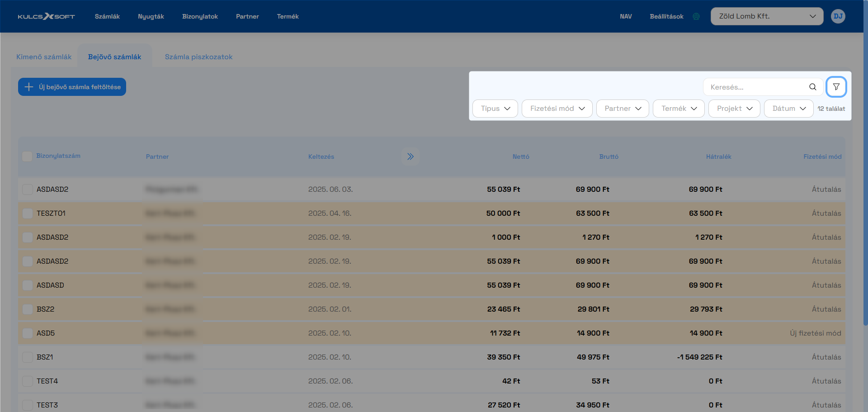The width and height of the screenshot is (868, 412).
Task: Open the Zöld Lomb Kft. company selector
Action: click(767, 16)
